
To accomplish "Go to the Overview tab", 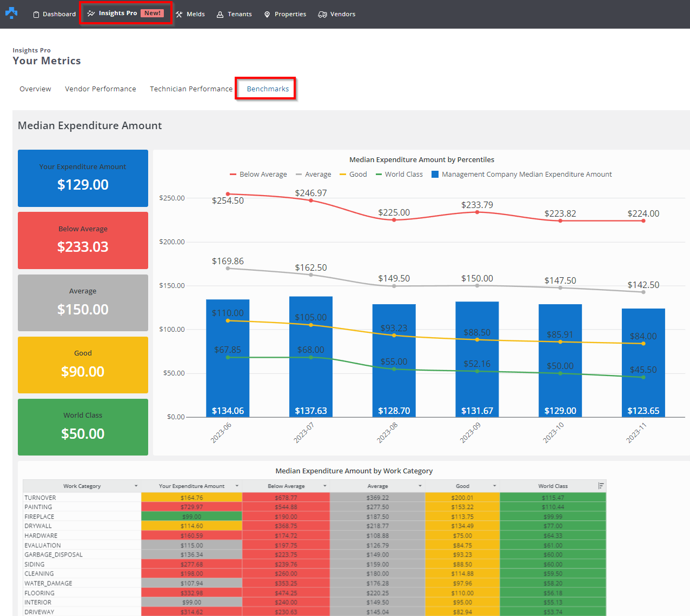I will 35,89.
